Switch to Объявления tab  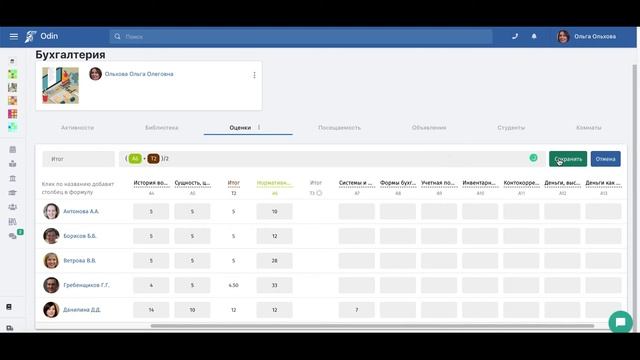[429, 128]
